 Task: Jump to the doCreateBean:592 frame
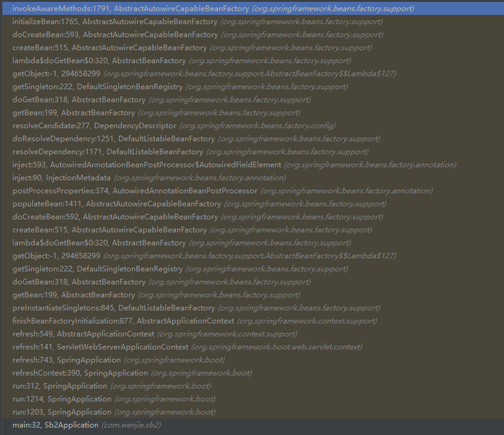(x=253, y=217)
